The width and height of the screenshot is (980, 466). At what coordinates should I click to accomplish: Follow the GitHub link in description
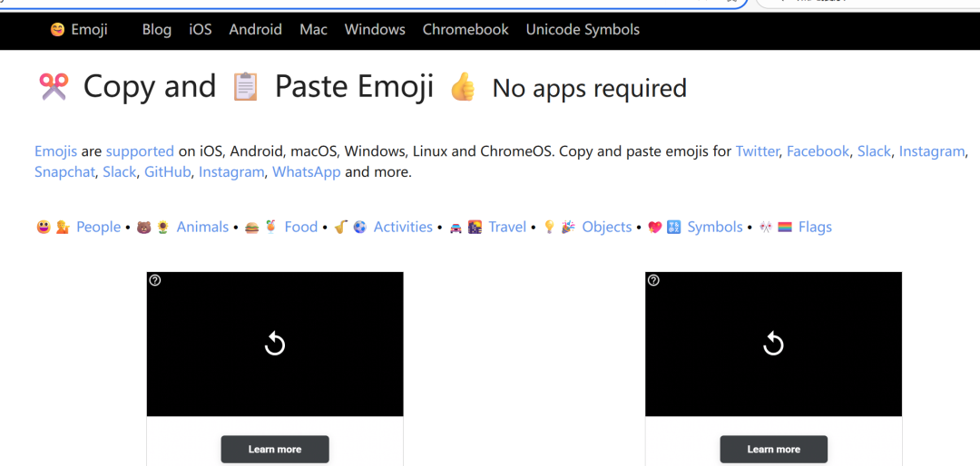pos(168,171)
